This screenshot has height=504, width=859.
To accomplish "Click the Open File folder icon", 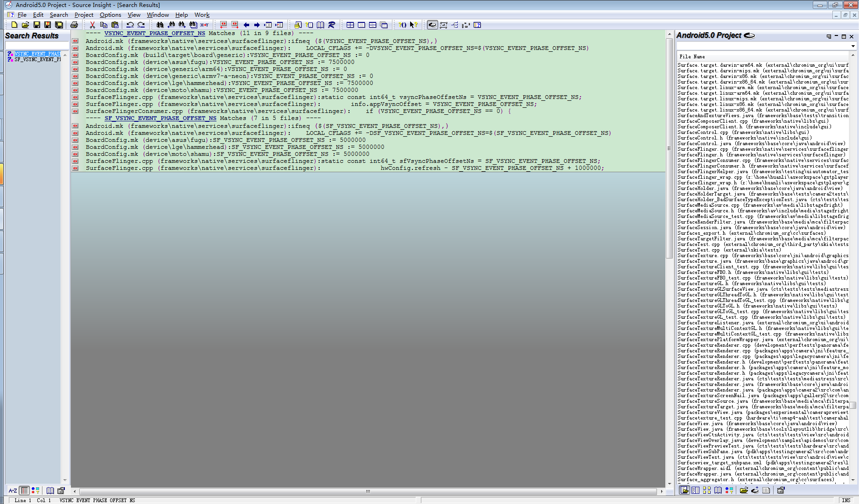I will tap(25, 25).
